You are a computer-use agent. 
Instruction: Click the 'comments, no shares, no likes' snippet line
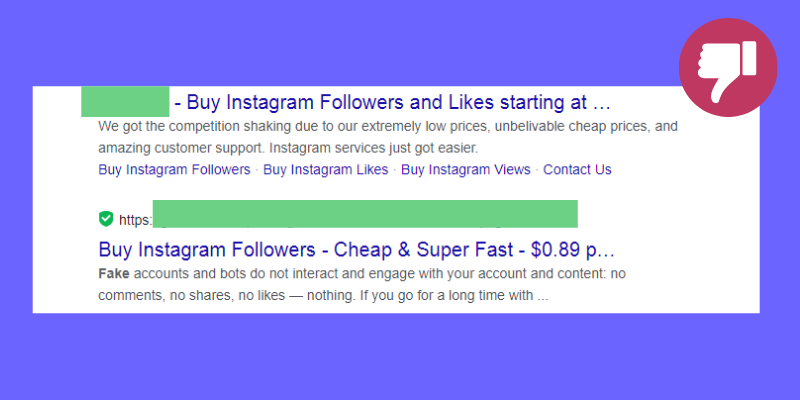tap(323, 295)
